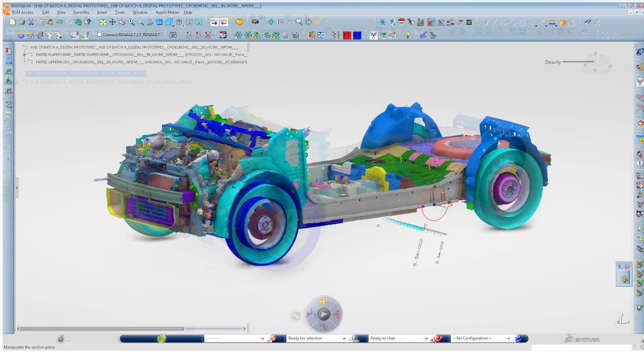Viewport: 644px width, 362px height.
Task: Activate the Rotate view tool
Action: click(x=122, y=22)
